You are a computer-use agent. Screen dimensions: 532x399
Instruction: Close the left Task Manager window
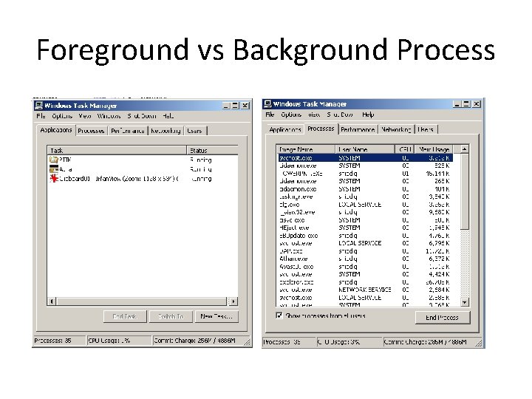click(x=245, y=106)
